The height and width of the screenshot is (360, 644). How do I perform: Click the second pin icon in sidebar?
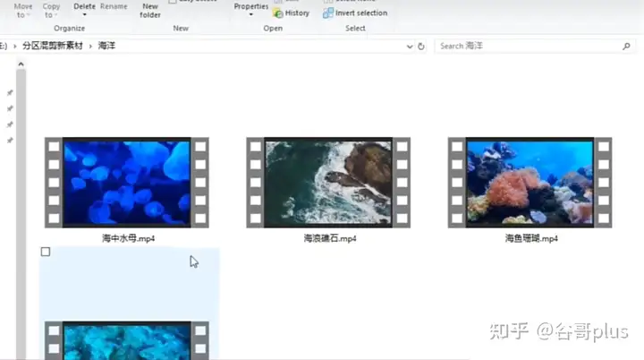click(x=10, y=108)
